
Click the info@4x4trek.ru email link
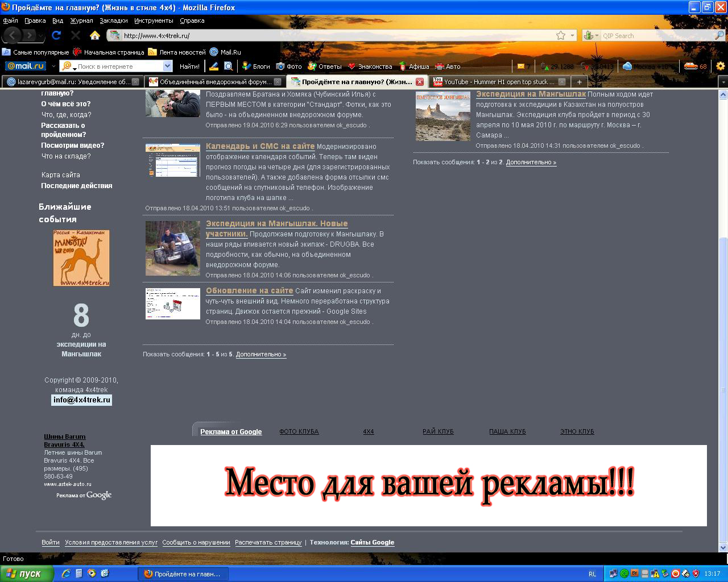click(81, 400)
